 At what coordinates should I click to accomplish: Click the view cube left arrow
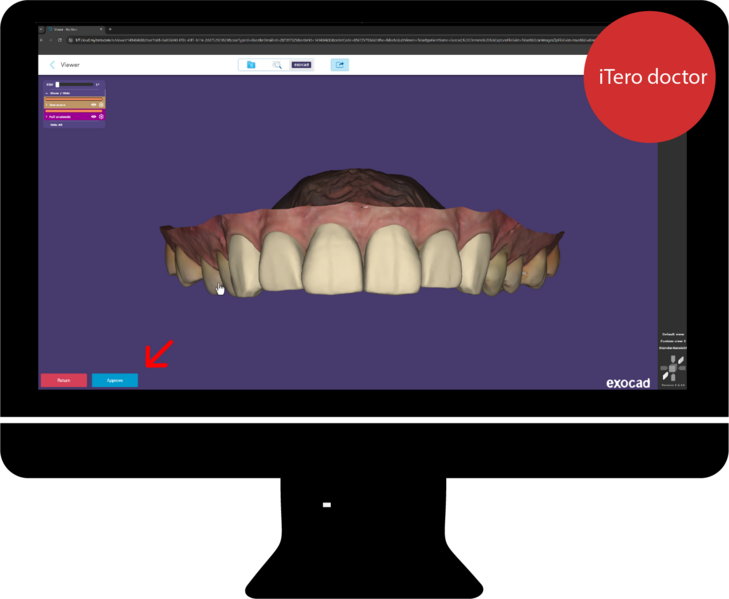[664, 368]
